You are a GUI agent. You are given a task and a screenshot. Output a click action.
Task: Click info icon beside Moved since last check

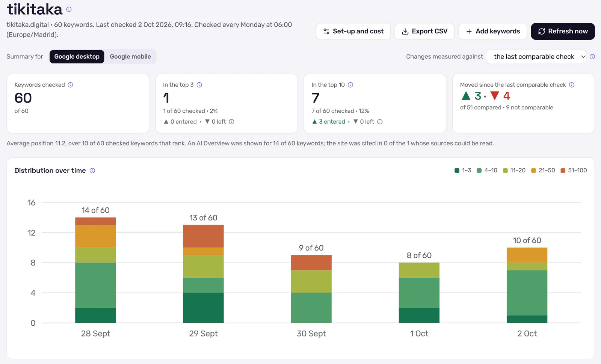pyautogui.click(x=572, y=85)
